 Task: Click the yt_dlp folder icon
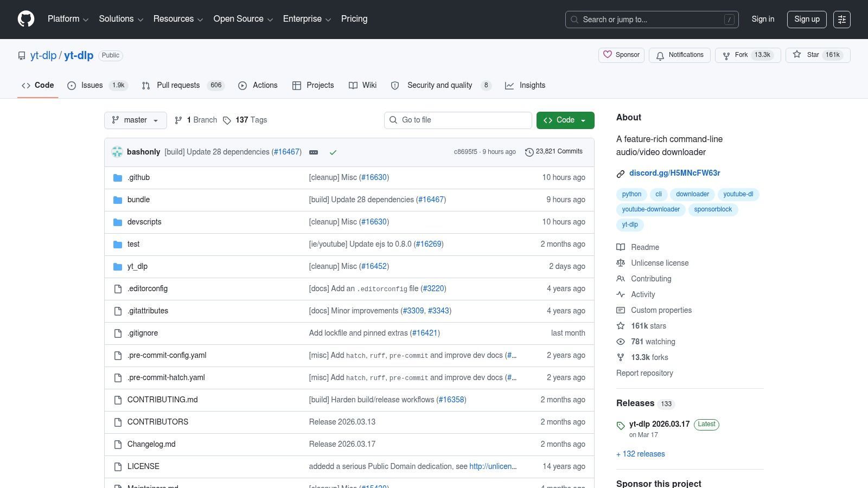click(118, 267)
